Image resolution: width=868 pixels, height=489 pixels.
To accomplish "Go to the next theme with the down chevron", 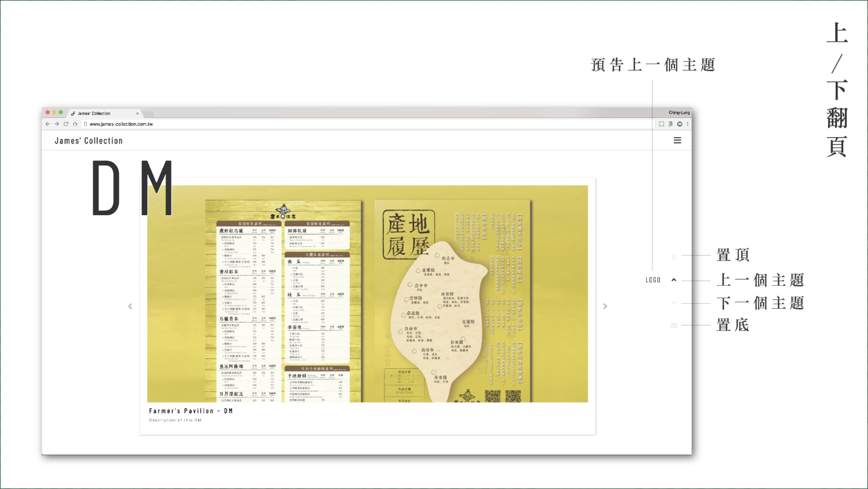I will [x=674, y=303].
